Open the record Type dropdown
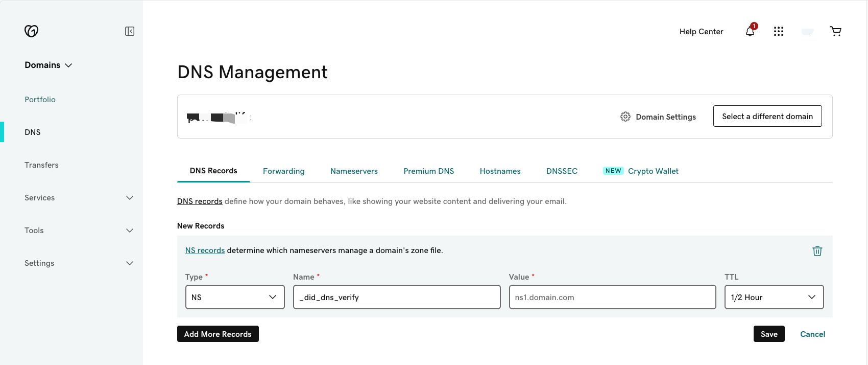This screenshot has height=365, width=868. [234, 297]
